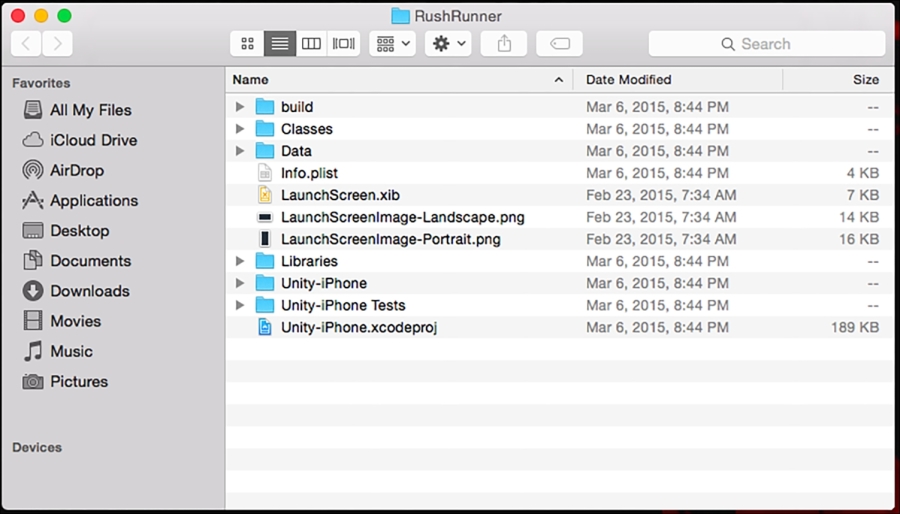Switch to column view
Image resolution: width=900 pixels, height=514 pixels.
(x=312, y=44)
